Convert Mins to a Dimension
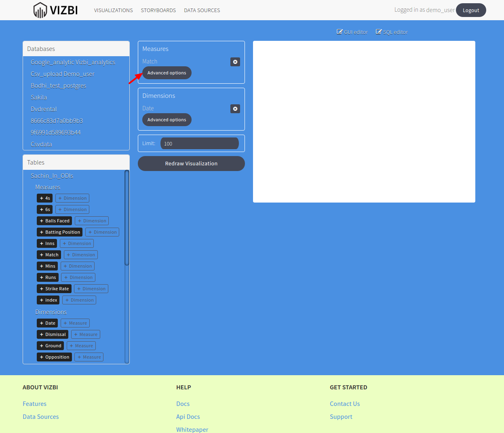504x433 pixels. [x=78, y=266]
